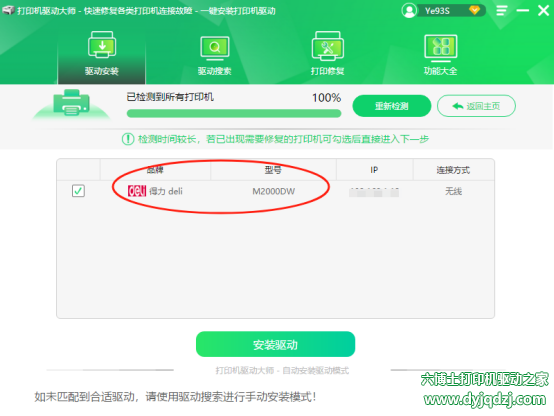554x416 pixels.
Task: Click the exclamation notice icon
Action: 128,139
